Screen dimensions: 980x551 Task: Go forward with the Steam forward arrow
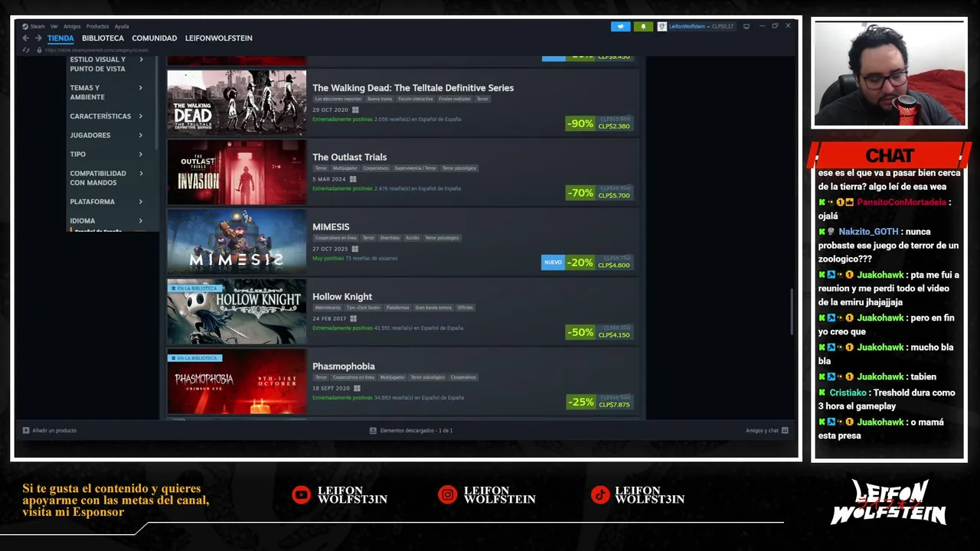click(38, 38)
